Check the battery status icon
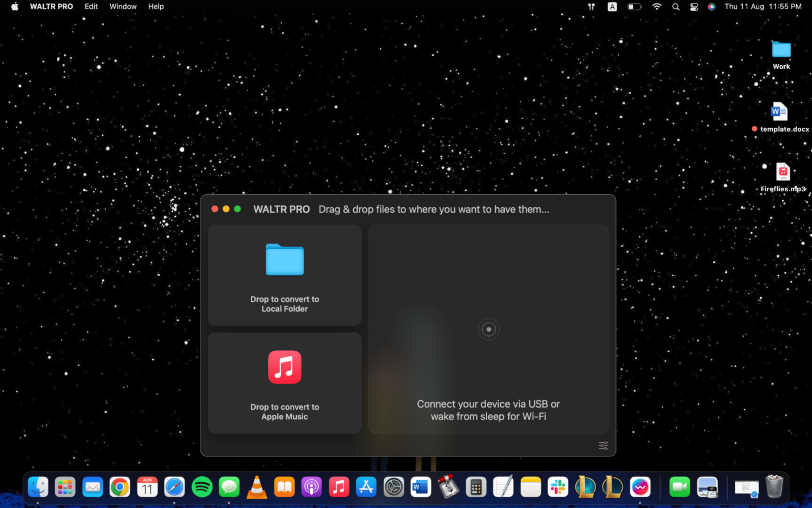The width and height of the screenshot is (812, 508). tap(634, 7)
